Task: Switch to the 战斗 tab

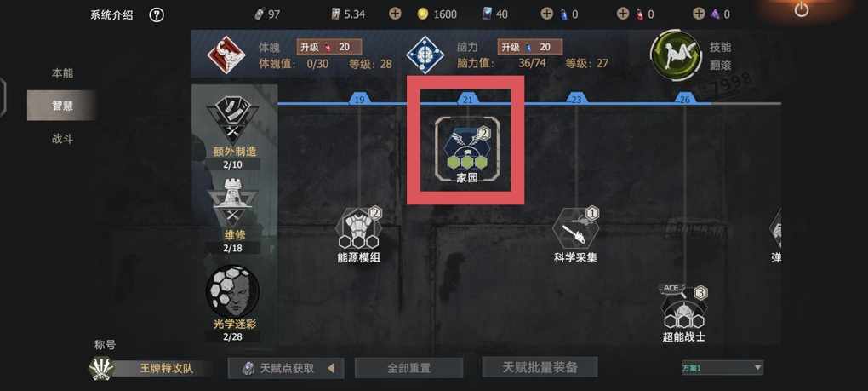Action: [x=62, y=139]
